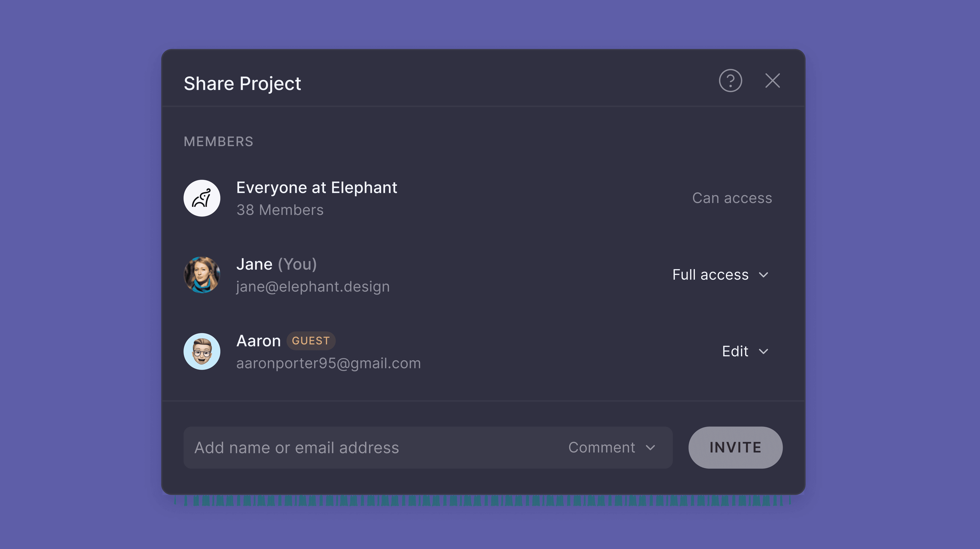
Task: Click the Can access label
Action: [732, 198]
